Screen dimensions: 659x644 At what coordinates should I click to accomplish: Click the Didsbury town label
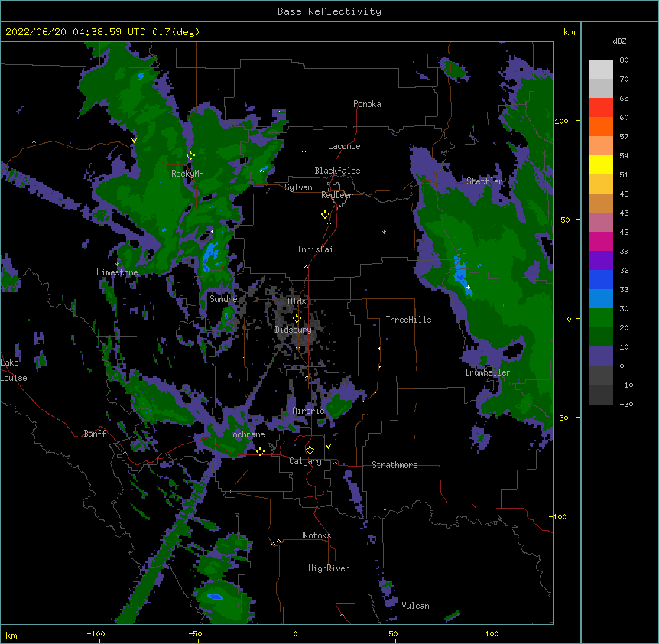294,330
